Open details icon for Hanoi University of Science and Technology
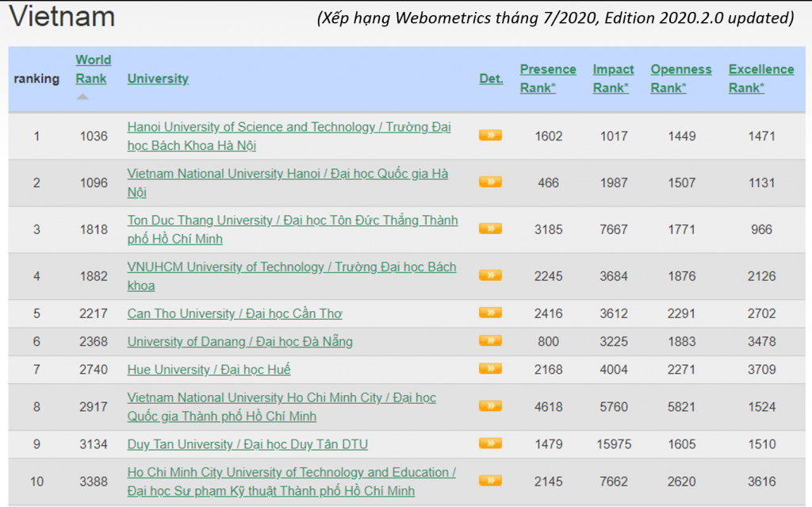The width and height of the screenshot is (812, 507). pos(490,136)
